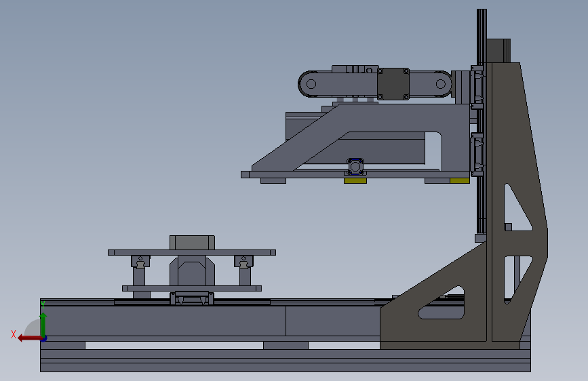This screenshot has height=381, width=588.
Task: Click the green Y axis arrow of triad
Action: point(43,324)
